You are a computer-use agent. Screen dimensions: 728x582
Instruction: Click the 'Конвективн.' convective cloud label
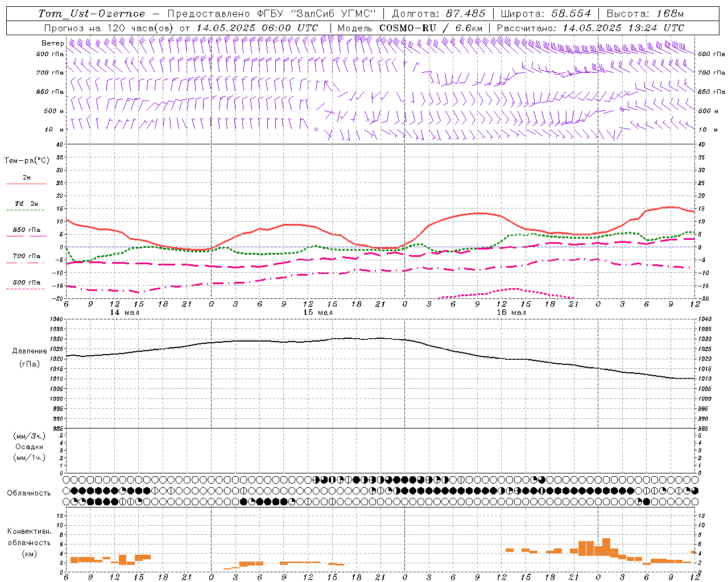(30, 531)
